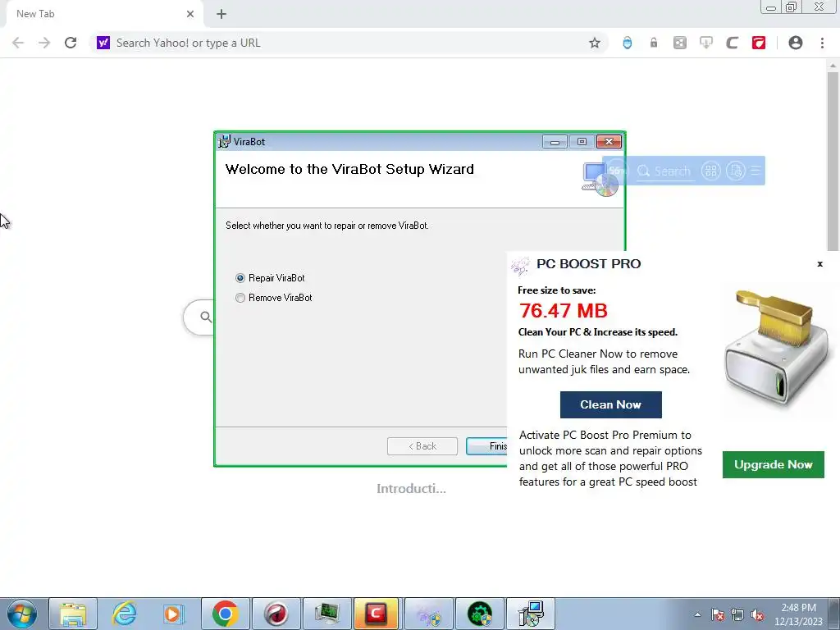Click the download-arrow extension icon
This screenshot has width=840, height=630.
pyautogui.click(x=706, y=43)
